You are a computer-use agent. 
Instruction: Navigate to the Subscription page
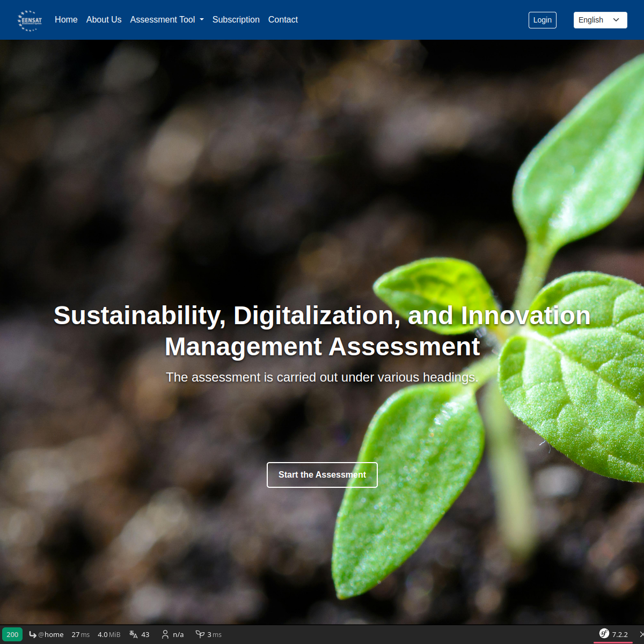click(x=236, y=20)
